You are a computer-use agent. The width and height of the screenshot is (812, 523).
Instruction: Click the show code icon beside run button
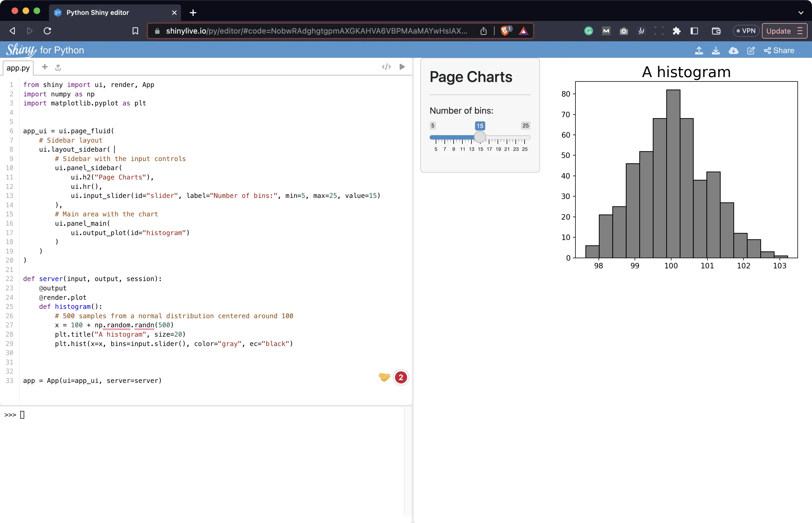click(x=386, y=67)
